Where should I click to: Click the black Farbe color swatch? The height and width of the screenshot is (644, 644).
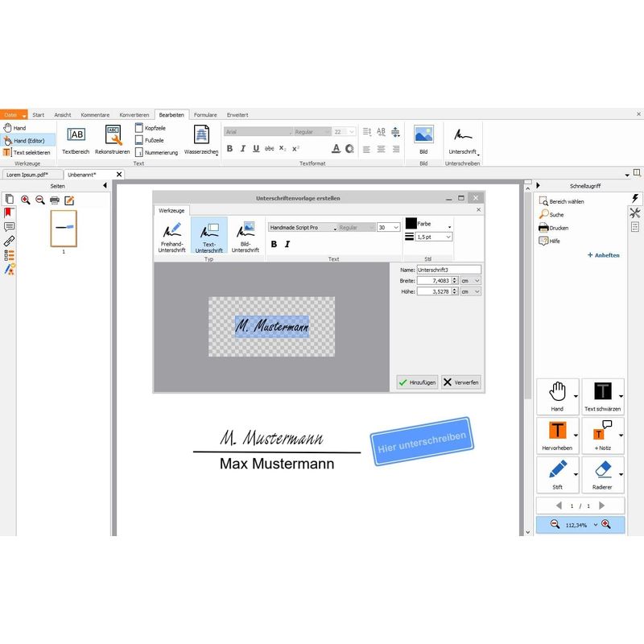[411, 223]
